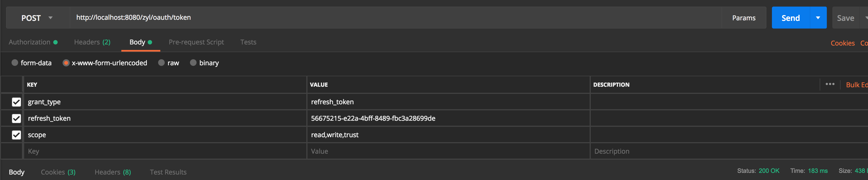
Task: Open the Cookies link
Action: point(842,43)
